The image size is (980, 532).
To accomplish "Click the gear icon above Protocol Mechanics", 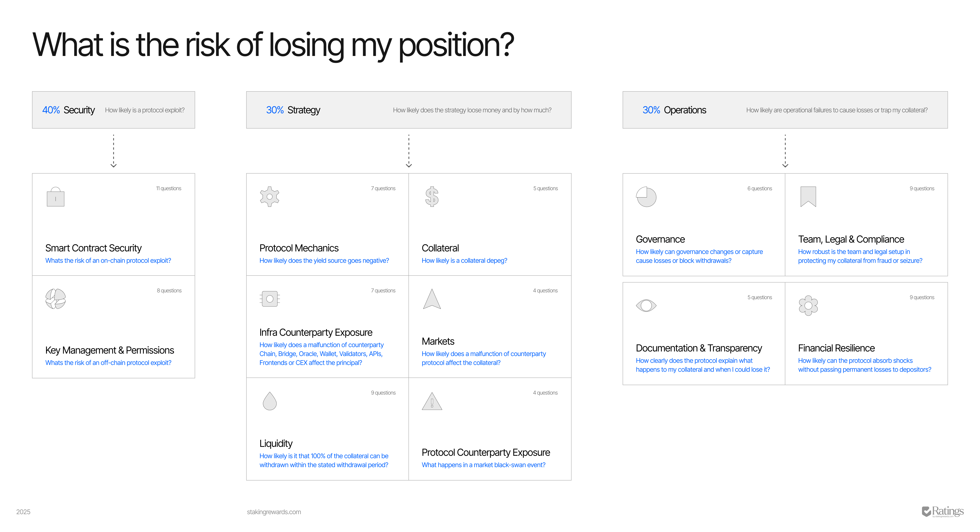I will pos(269,197).
